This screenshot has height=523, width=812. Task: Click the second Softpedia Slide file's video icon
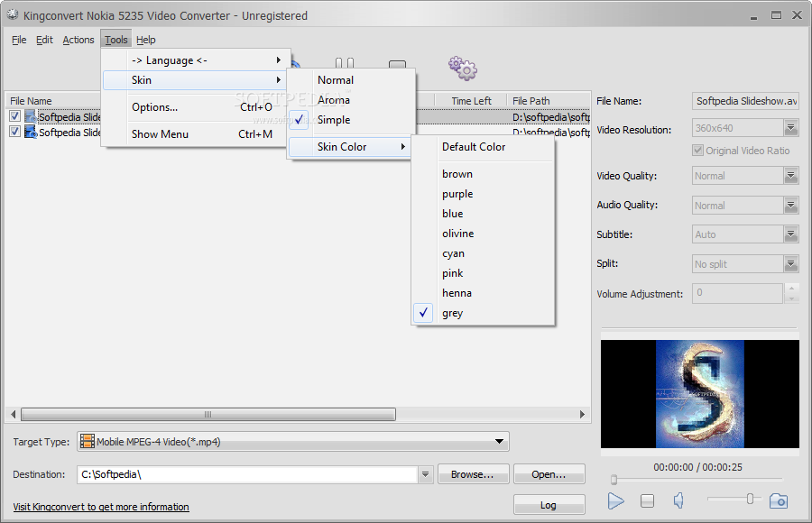point(31,132)
